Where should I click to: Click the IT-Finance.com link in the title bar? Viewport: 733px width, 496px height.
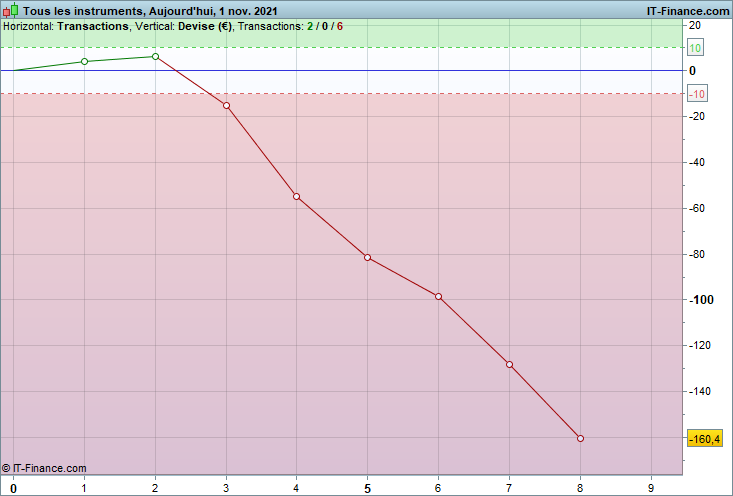688,11
